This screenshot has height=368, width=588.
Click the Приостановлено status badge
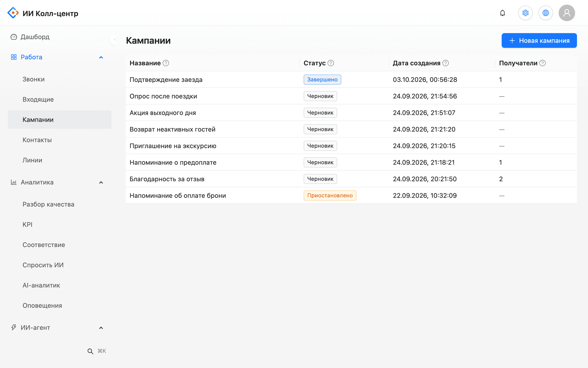click(x=330, y=195)
